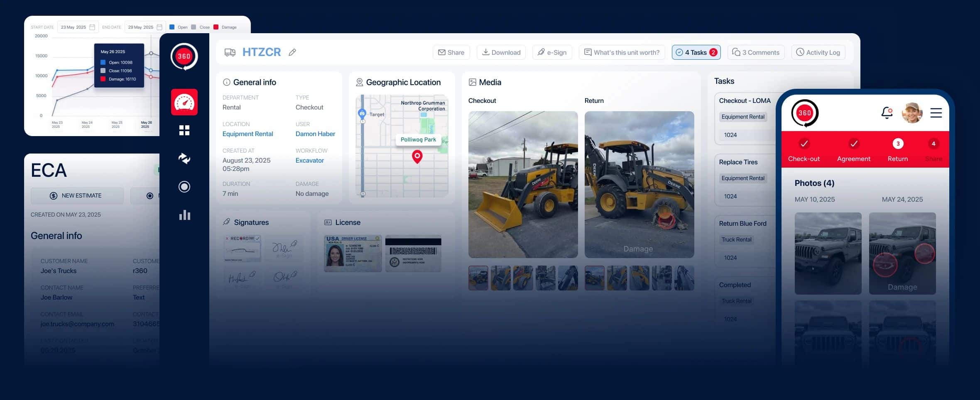Open the notification bell on mobile panel

886,112
